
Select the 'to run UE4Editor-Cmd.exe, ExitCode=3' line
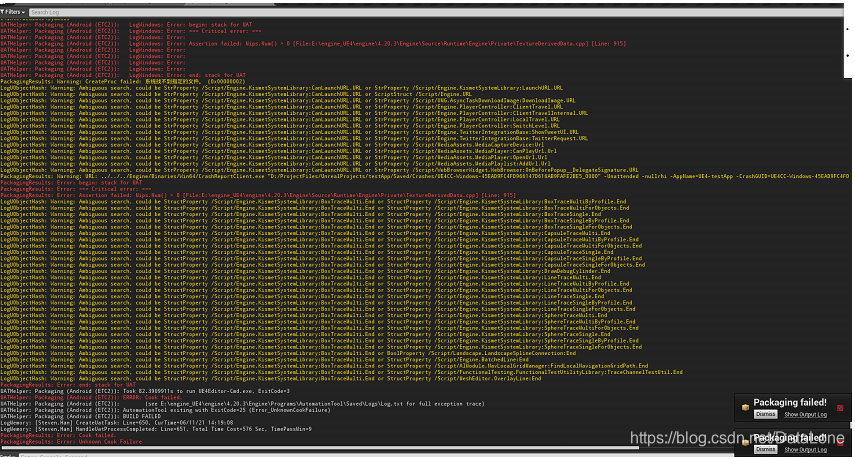pos(145,391)
